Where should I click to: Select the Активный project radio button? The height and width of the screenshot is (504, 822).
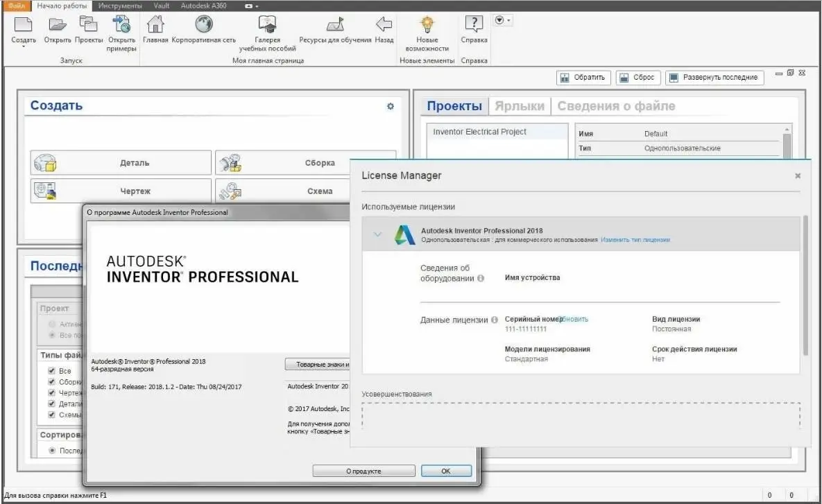click(52, 324)
